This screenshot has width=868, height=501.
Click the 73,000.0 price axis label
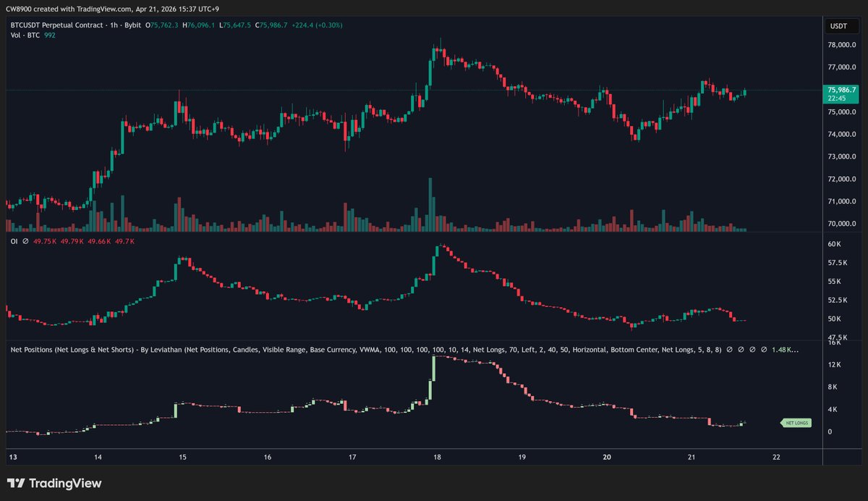841,157
